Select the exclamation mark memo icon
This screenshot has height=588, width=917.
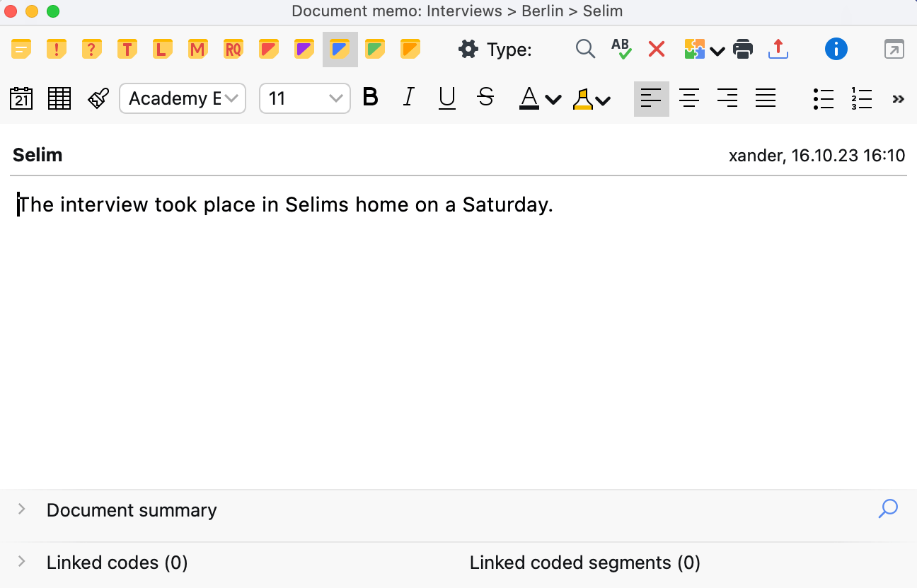tap(57, 50)
